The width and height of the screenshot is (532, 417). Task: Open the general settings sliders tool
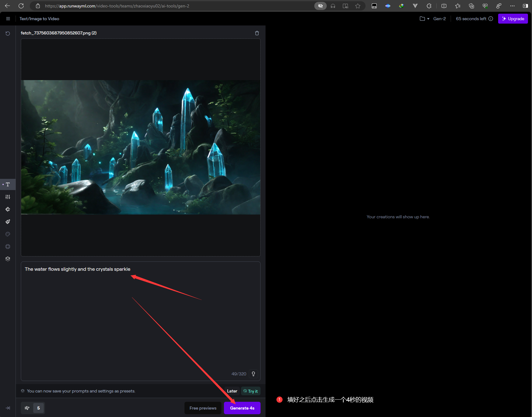click(8, 197)
